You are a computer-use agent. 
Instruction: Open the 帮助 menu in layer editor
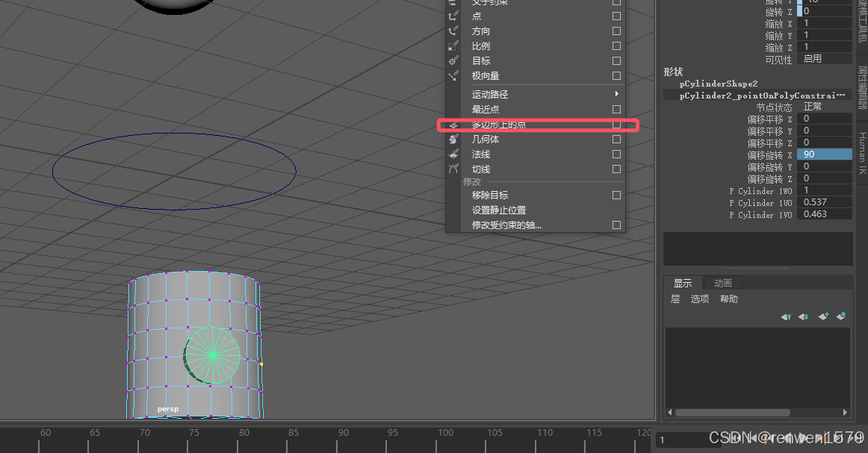[729, 299]
